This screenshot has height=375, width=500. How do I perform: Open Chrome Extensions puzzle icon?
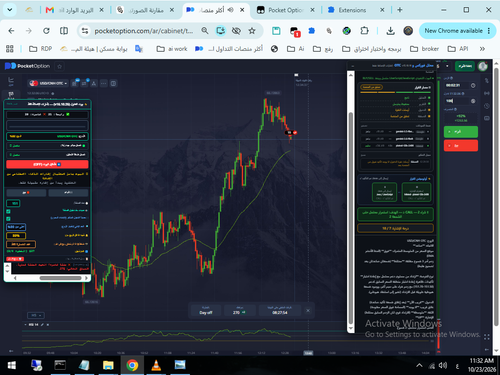point(364,31)
